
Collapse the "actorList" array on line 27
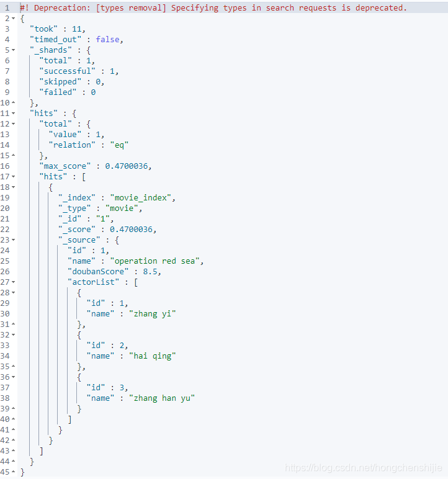pos(14,282)
